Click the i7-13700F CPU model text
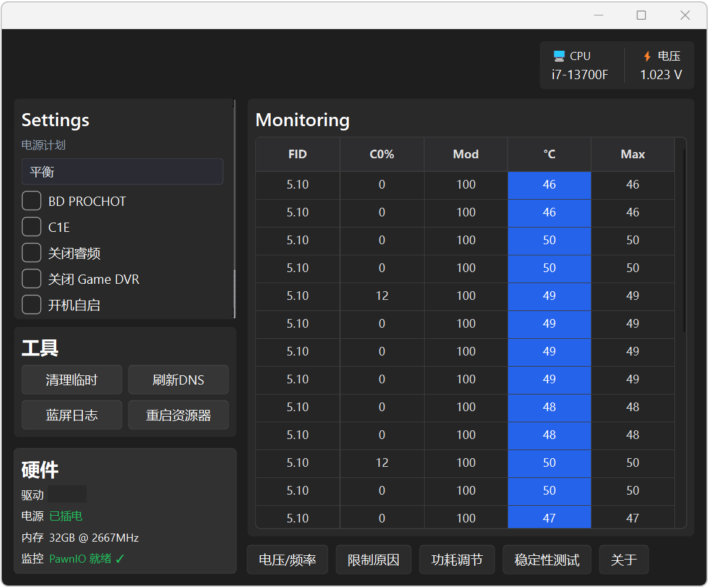Image resolution: width=709 pixels, height=588 pixels. tap(580, 75)
